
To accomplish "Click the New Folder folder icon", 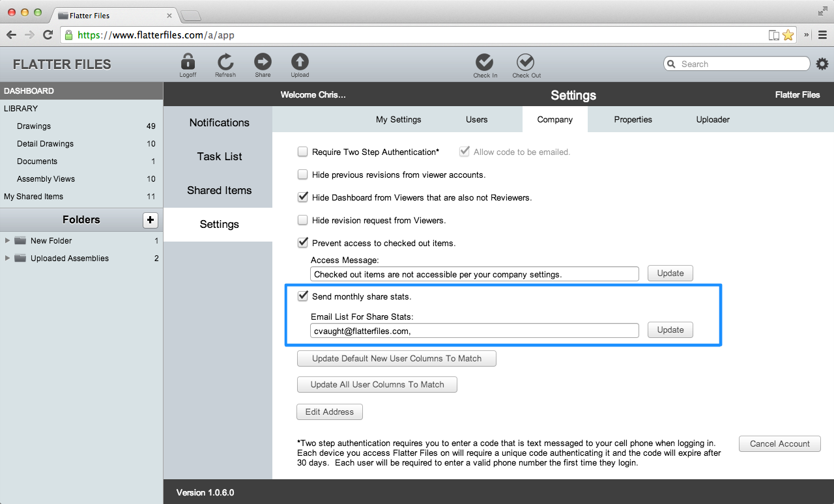I will (20, 241).
